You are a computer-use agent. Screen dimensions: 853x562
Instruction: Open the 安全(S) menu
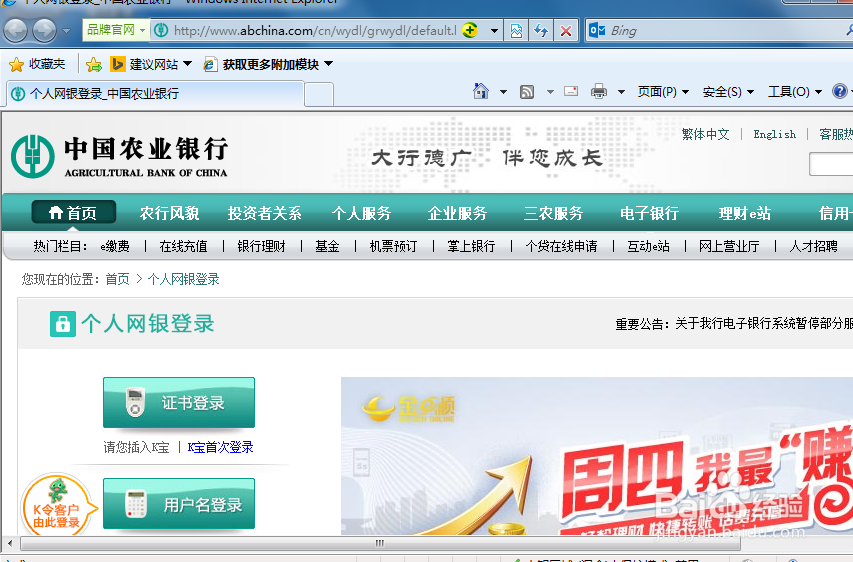728,92
